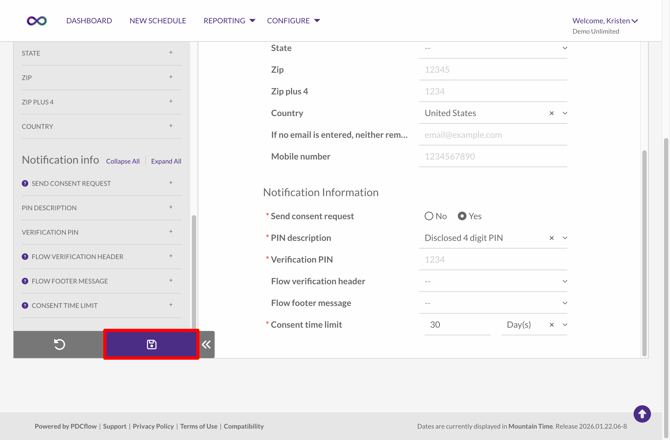Expand ZIP sidebar item plus icon
Screen dimensions: 670x440
coord(170,77)
